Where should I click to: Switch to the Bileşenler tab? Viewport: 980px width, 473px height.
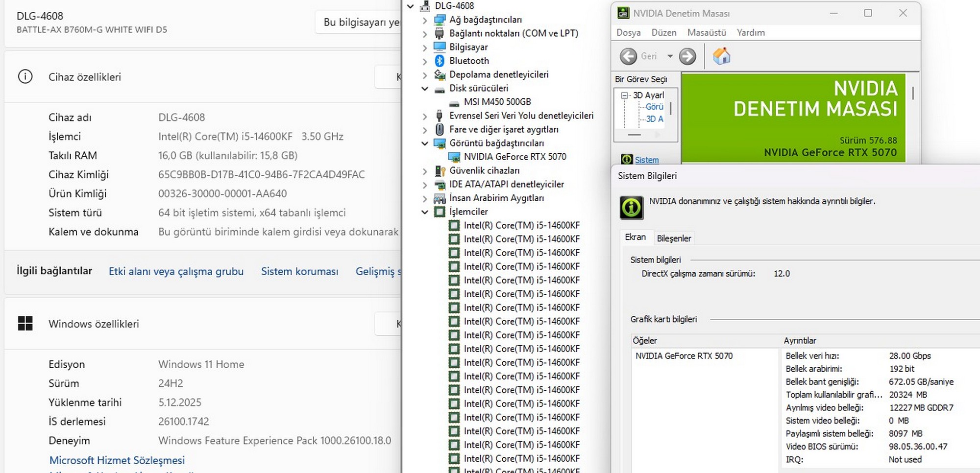[x=674, y=238]
